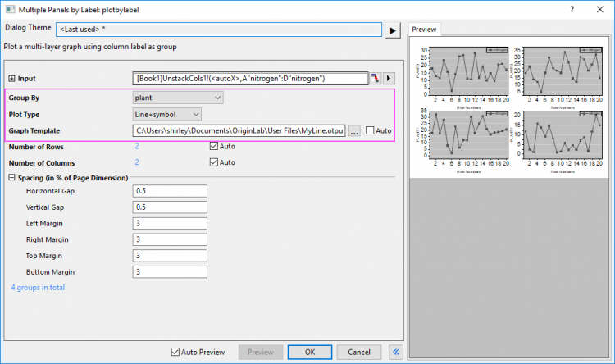The width and height of the screenshot is (615, 364).
Task: Open the Group By dropdown
Action: [178, 98]
